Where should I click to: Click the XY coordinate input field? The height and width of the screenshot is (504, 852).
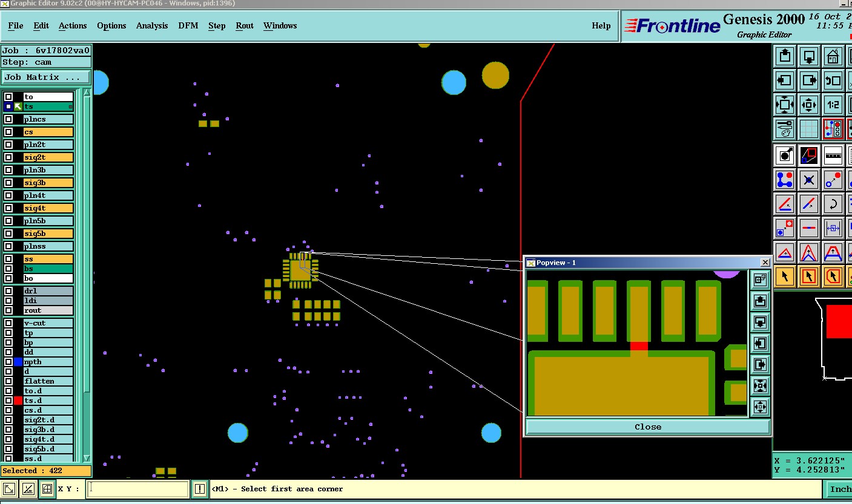click(x=137, y=489)
